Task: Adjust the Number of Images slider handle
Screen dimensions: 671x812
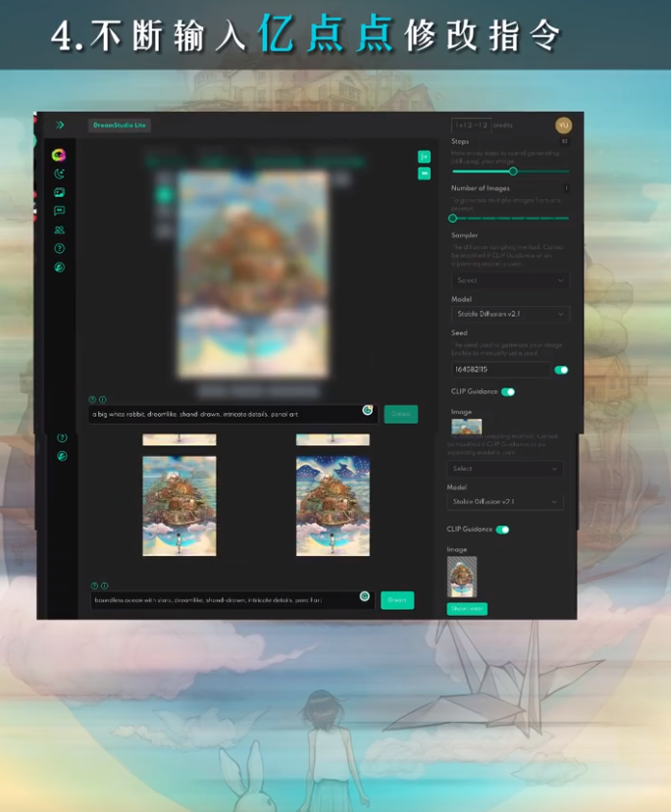Action: (x=452, y=218)
